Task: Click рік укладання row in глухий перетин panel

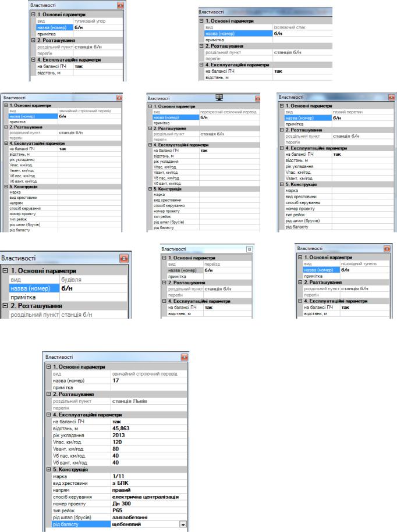Action: click(x=339, y=167)
